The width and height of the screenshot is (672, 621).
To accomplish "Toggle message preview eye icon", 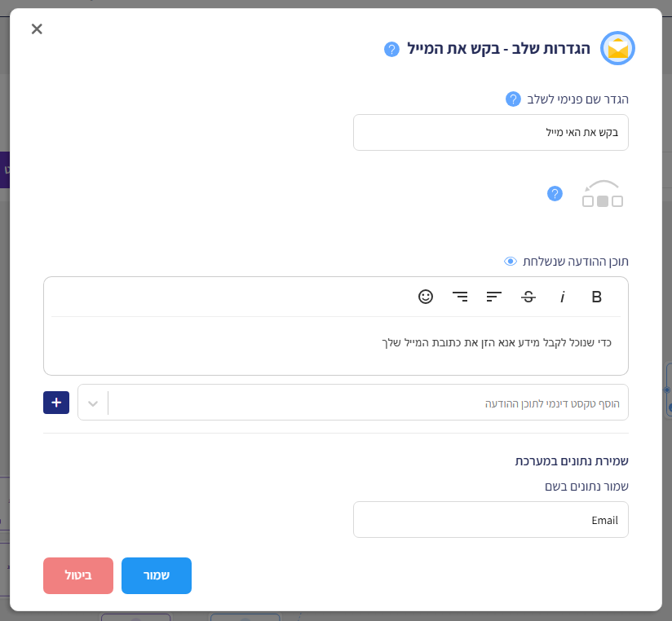I will coord(511,262).
